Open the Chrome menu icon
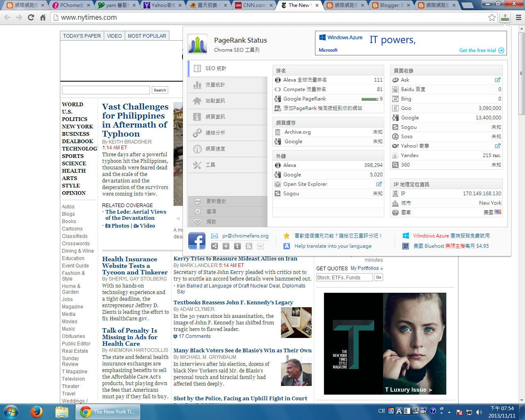The height and width of the screenshot is (420, 525). coord(518,17)
